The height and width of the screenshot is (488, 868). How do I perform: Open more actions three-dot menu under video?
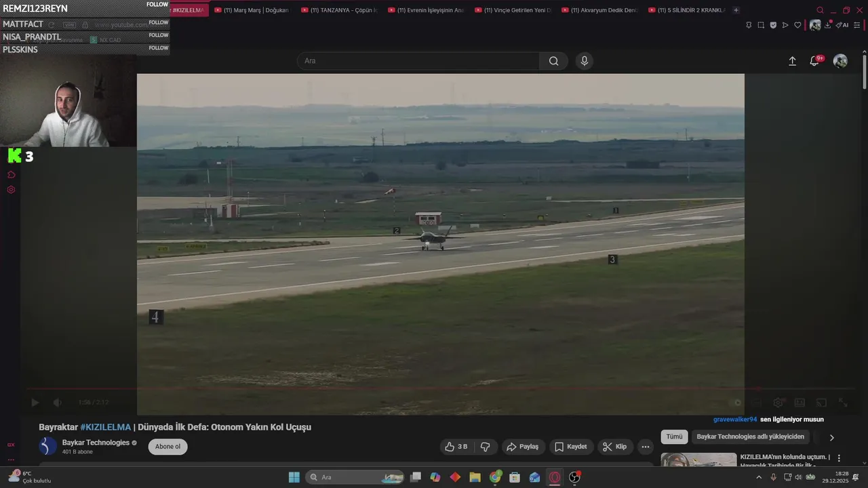tap(646, 447)
